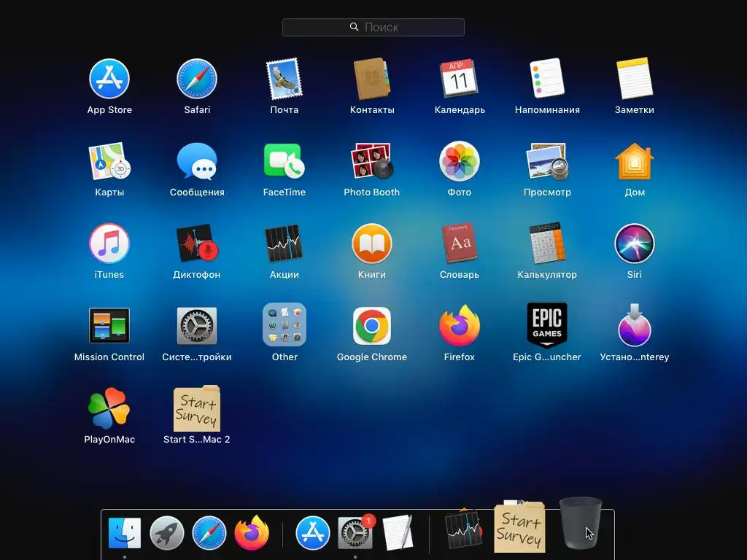Click the Поиск search field
This screenshot has height=560, width=747.
click(x=373, y=27)
